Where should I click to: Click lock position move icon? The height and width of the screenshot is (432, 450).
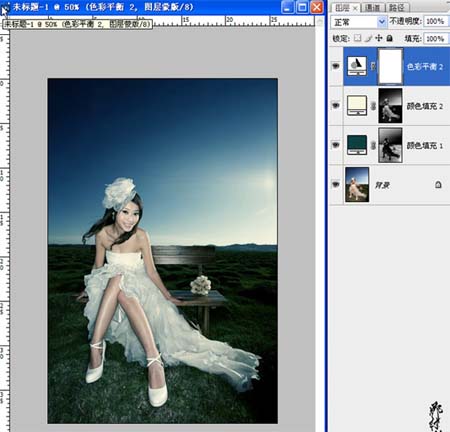[379, 38]
